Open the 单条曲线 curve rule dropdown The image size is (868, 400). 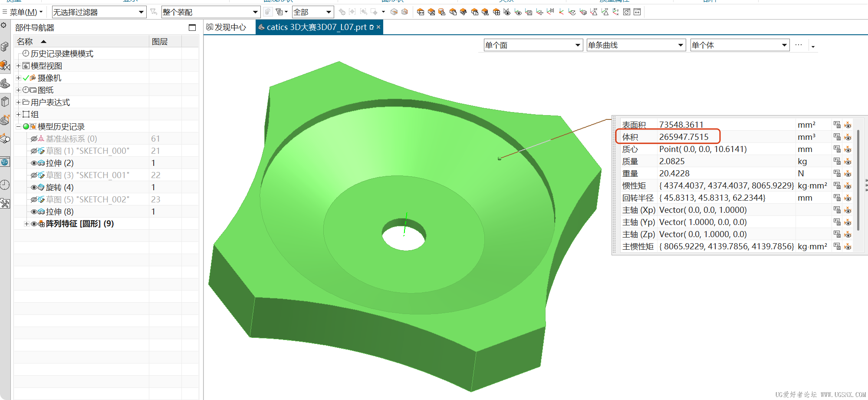(x=636, y=45)
